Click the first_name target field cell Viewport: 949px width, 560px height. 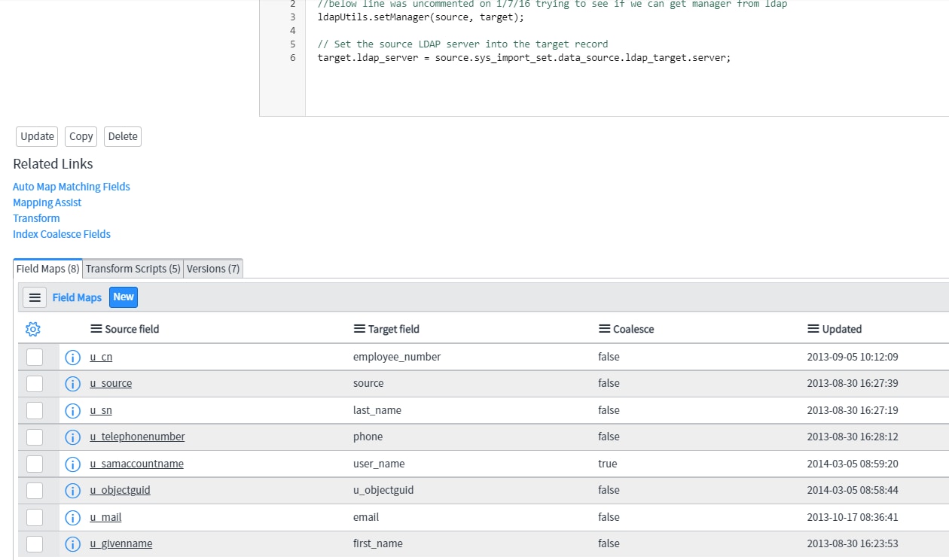pyautogui.click(x=378, y=543)
